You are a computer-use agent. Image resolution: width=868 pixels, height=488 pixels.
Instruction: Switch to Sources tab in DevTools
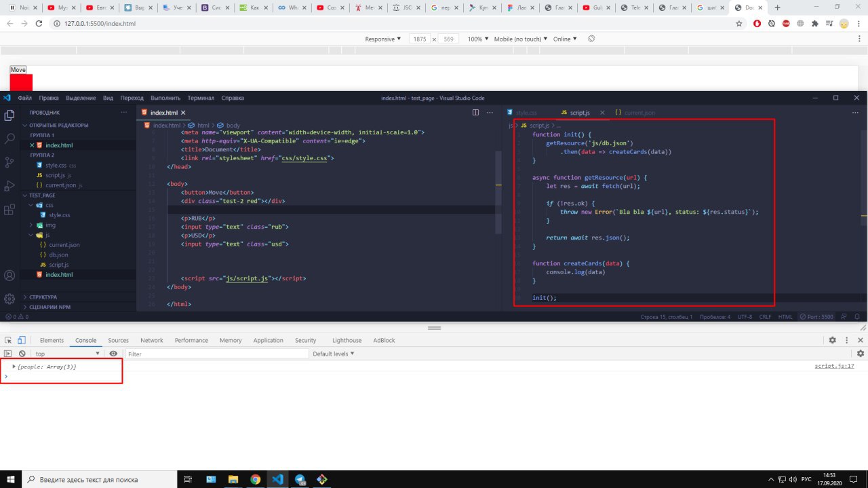pyautogui.click(x=118, y=340)
